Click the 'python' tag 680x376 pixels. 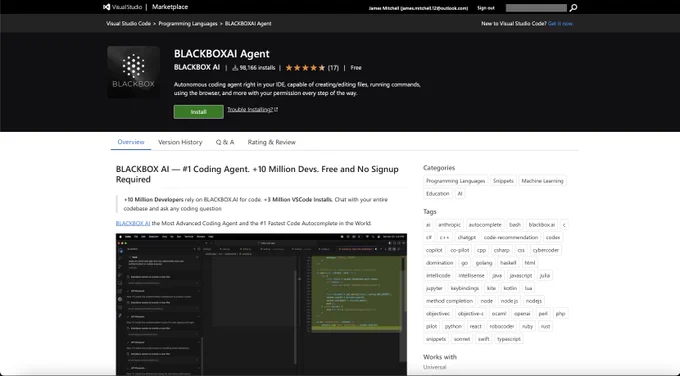453,326
